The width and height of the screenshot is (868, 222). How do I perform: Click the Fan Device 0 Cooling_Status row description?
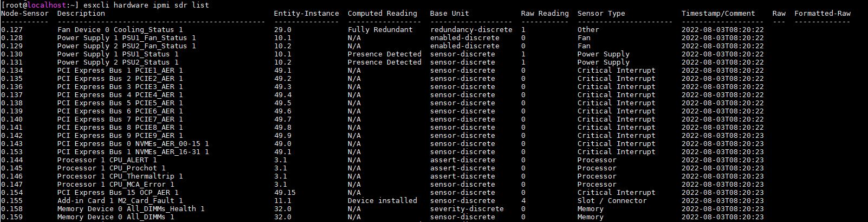(120, 30)
